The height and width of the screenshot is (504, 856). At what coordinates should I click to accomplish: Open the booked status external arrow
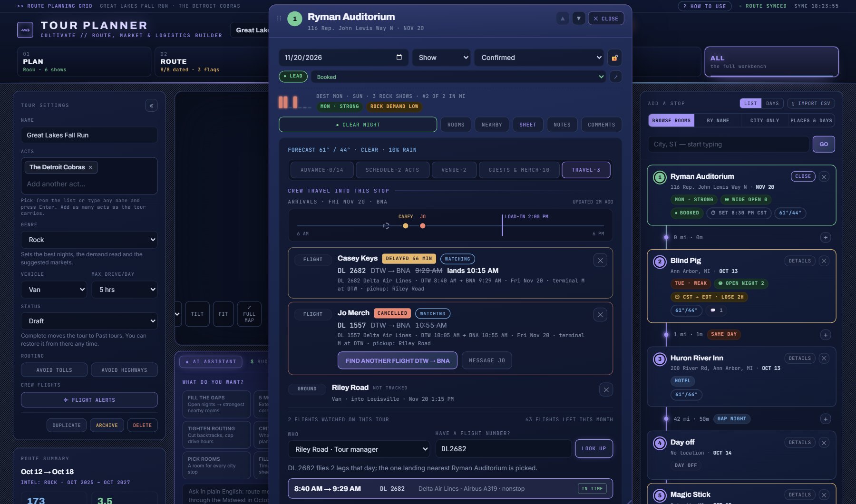click(616, 77)
